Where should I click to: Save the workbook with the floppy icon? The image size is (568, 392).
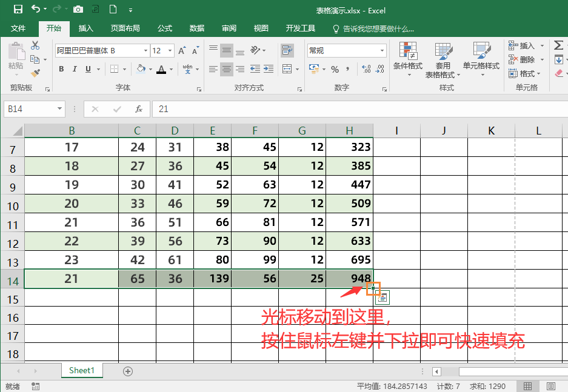pos(18,9)
